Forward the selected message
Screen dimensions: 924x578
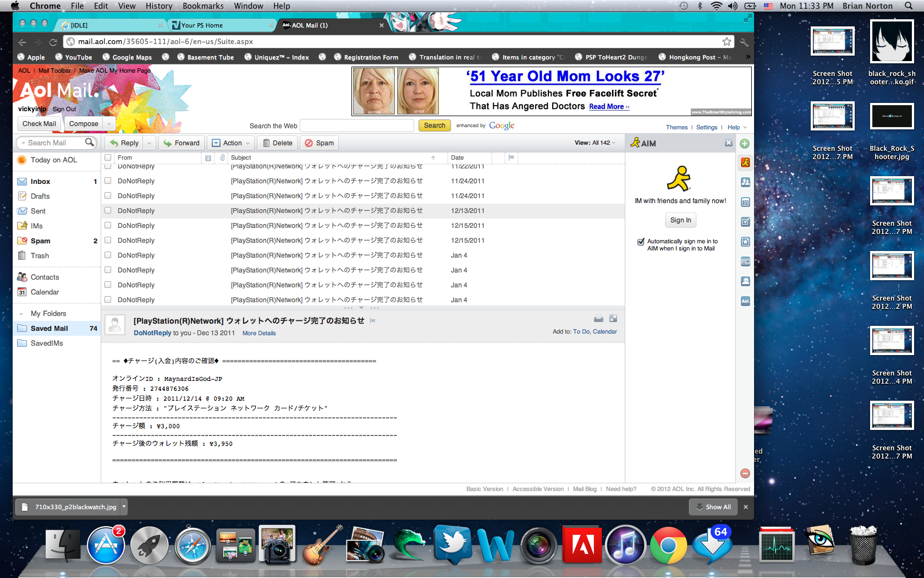point(182,143)
